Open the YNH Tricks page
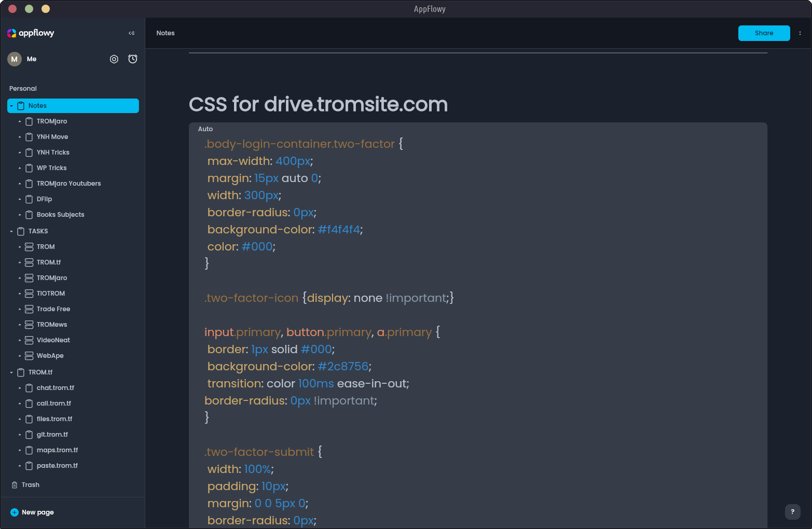Viewport: 812px width, 529px height. tap(53, 152)
